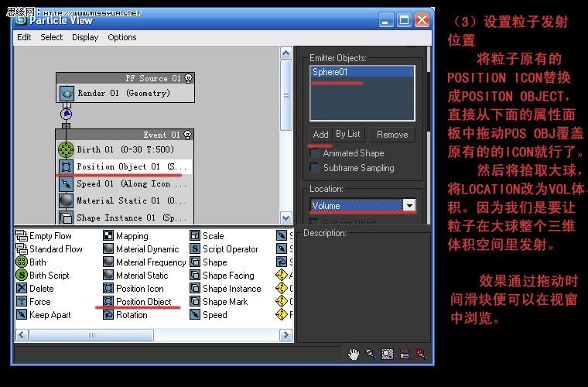
Task: Click the Scale operator depot icon
Action: pos(195,235)
